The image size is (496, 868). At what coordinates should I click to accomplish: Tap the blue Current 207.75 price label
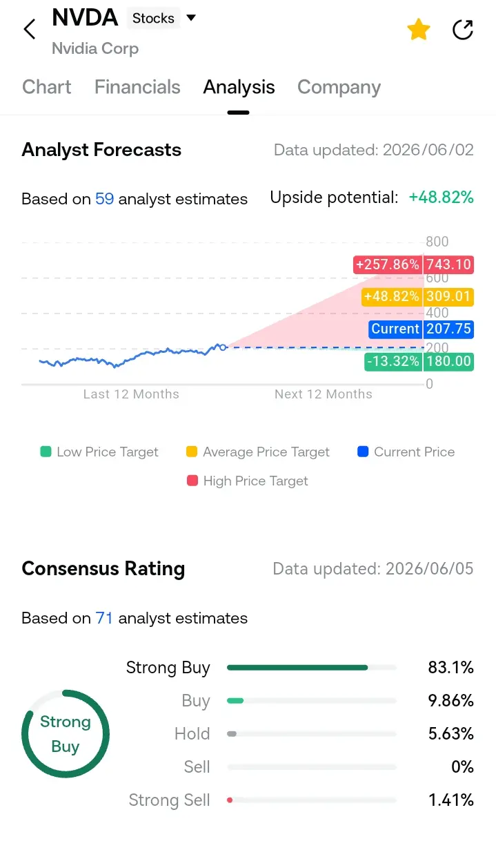(x=421, y=329)
